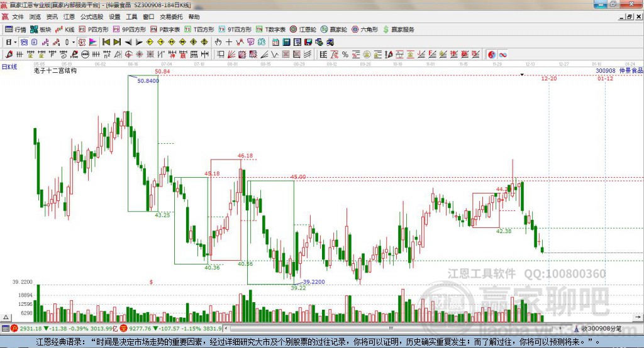Open the 浏览 menu
Image resolution: width=644 pixels, height=348 pixels.
[x=35, y=17]
